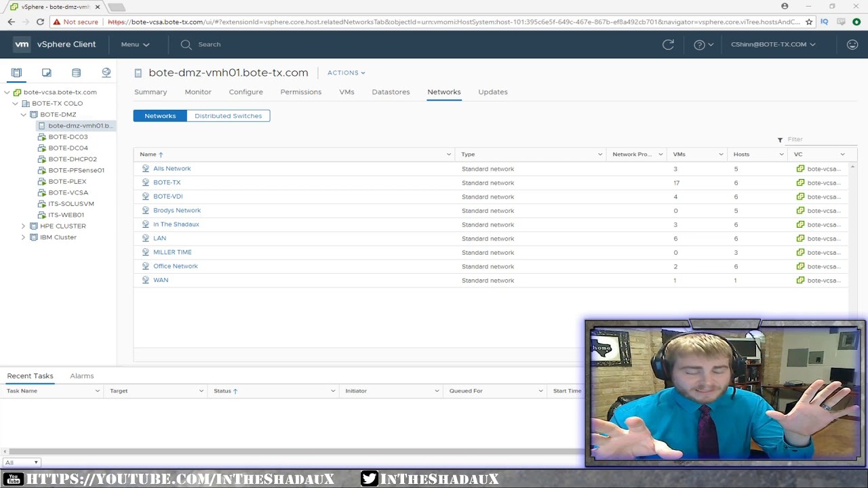Click the browser address bar URL
Image resolution: width=868 pixels, height=488 pixels.
[453, 22]
